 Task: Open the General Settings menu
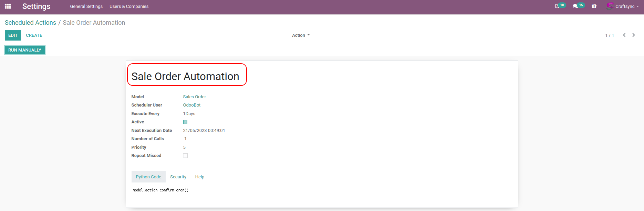[x=86, y=7]
